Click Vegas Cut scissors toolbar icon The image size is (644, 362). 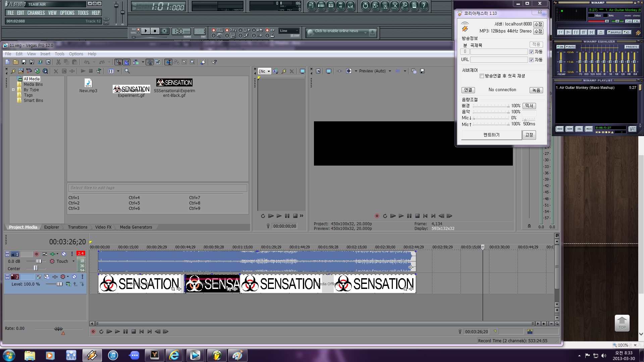click(x=58, y=62)
